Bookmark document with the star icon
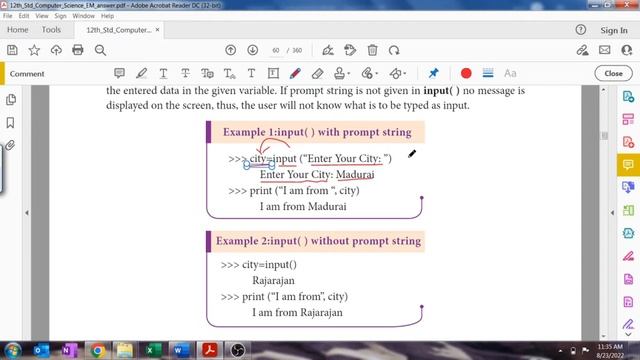640x360 pixels. coord(34,50)
